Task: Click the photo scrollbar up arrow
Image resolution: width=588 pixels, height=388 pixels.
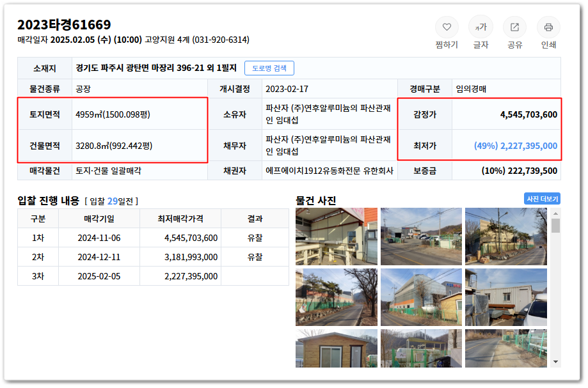Action: [x=555, y=213]
